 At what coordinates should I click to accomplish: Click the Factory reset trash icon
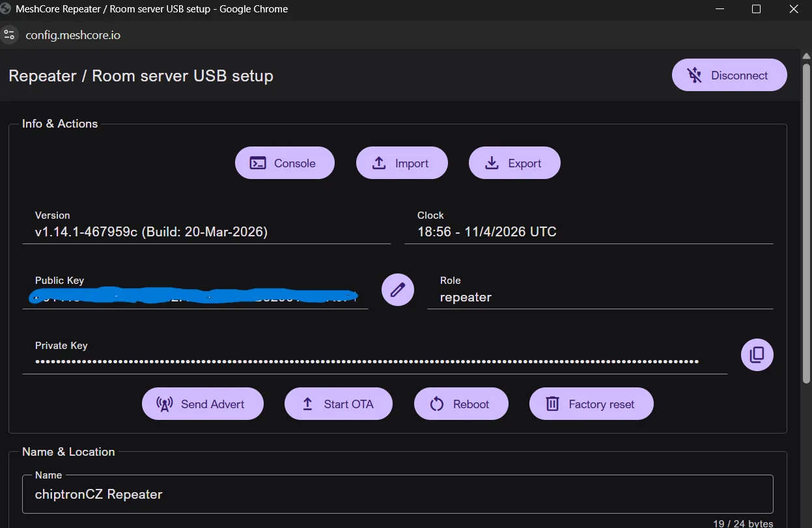[x=552, y=404]
